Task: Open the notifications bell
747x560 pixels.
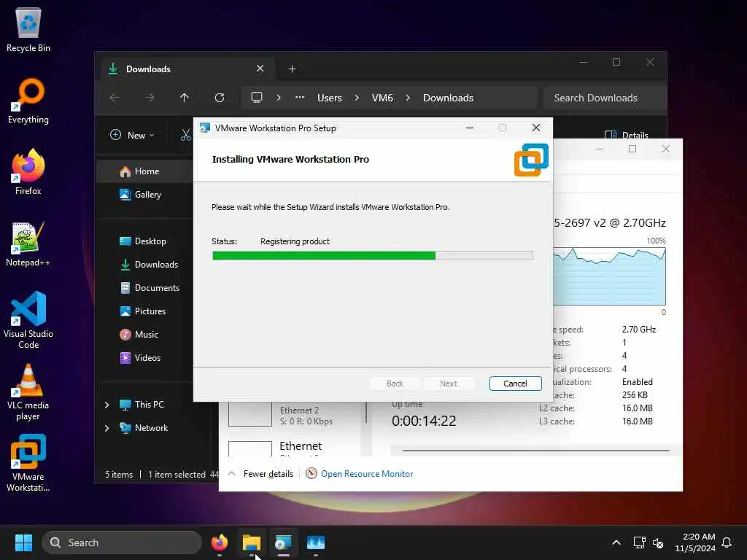Action: [x=727, y=542]
